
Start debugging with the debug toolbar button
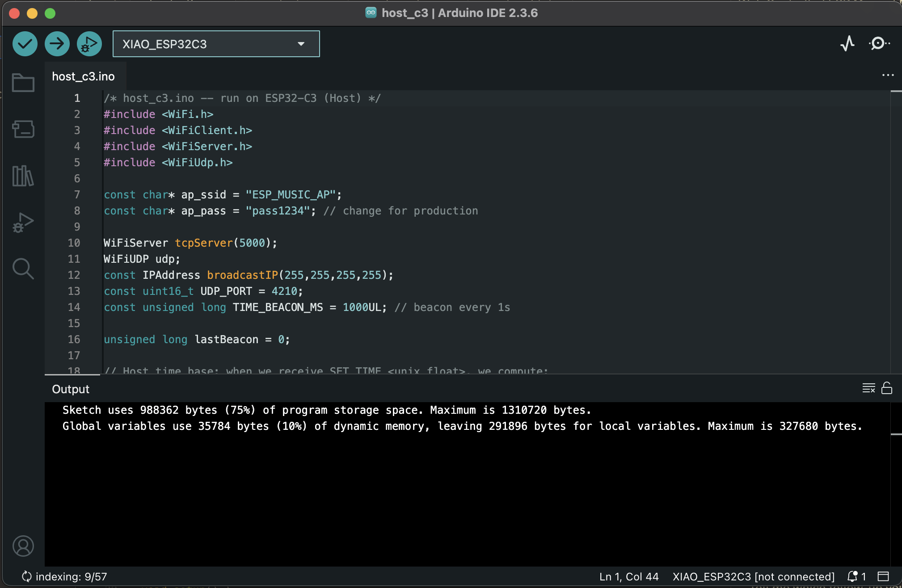tap(89, 44)
